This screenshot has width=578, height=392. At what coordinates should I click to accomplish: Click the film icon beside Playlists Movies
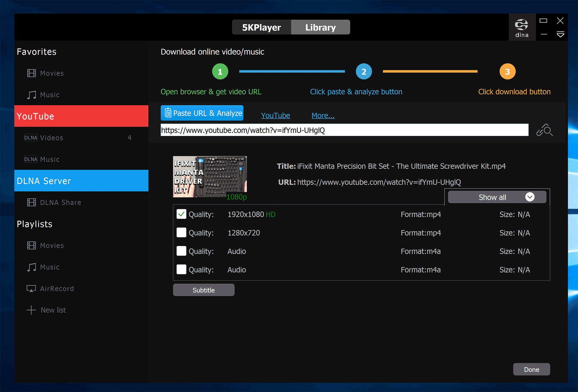click(x=32, y=245)
